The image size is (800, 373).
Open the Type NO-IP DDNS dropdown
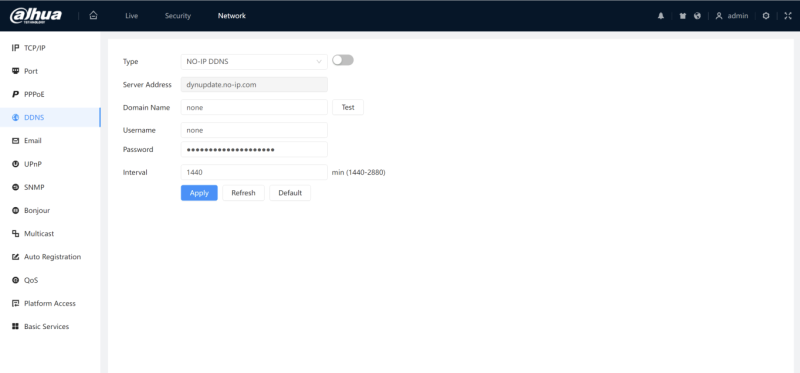coord(254,62)
